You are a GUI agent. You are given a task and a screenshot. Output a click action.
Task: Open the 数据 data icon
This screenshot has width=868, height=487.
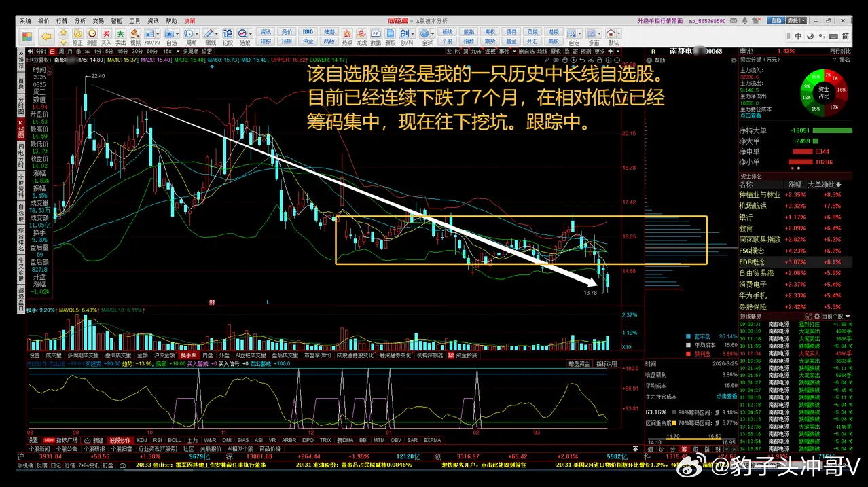[376, 37]
